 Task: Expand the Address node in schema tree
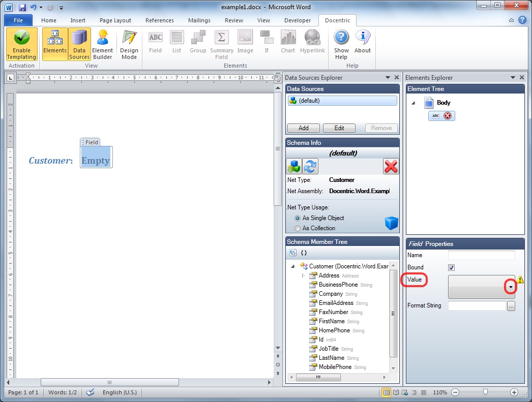(x=303, y=275)
